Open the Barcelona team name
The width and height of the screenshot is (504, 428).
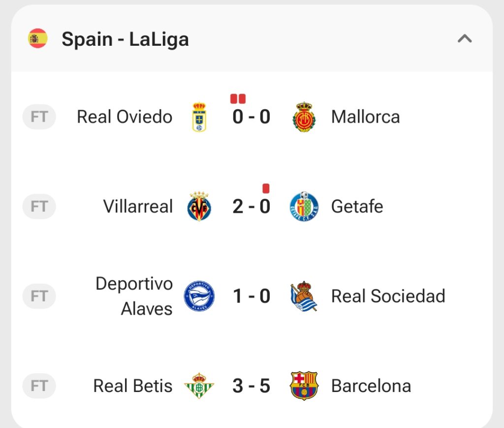point(371,386)
